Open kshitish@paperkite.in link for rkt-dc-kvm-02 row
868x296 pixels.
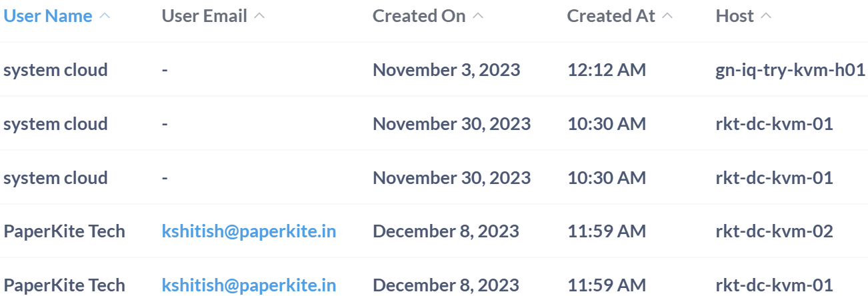coord(249,231)
